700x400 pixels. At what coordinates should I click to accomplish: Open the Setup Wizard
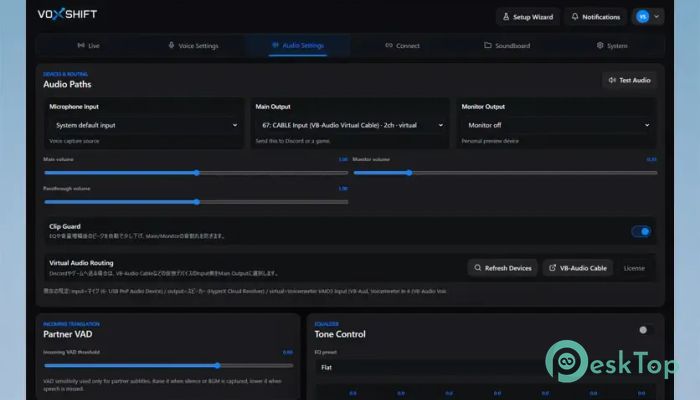point(528,17)
